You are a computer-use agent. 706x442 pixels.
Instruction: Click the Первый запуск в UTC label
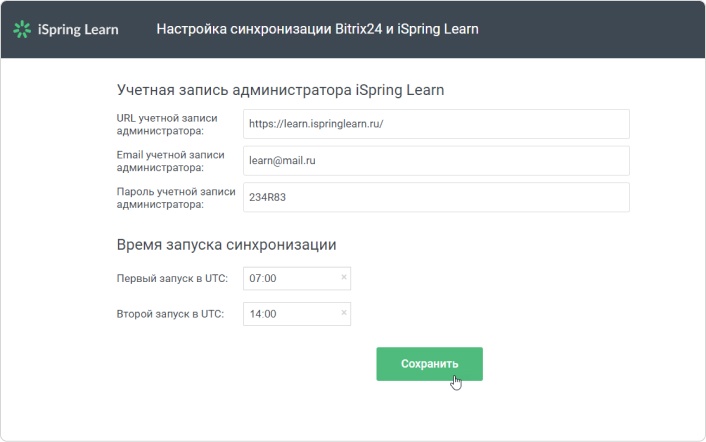(172, 278)
